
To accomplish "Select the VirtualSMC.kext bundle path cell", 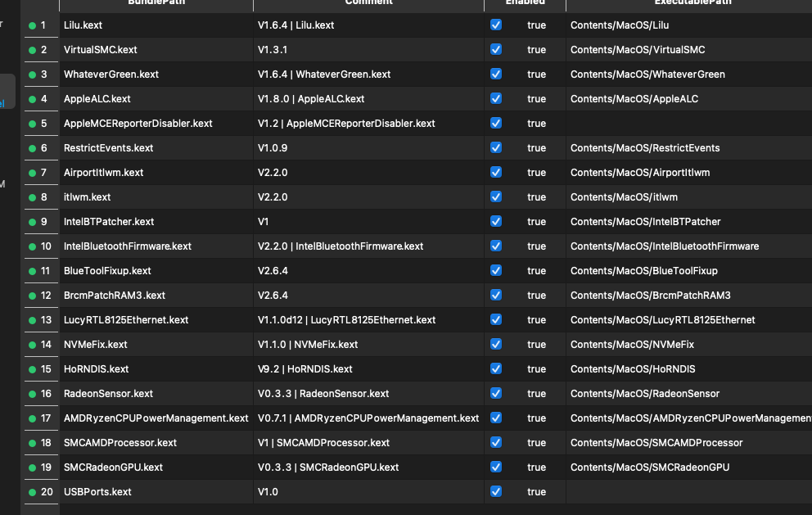I will click(x=156, y=49).
